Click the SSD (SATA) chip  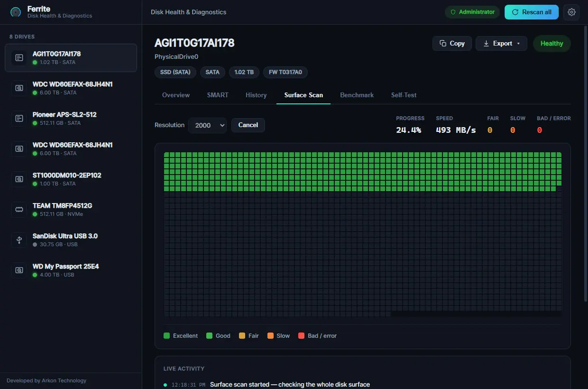175,72
